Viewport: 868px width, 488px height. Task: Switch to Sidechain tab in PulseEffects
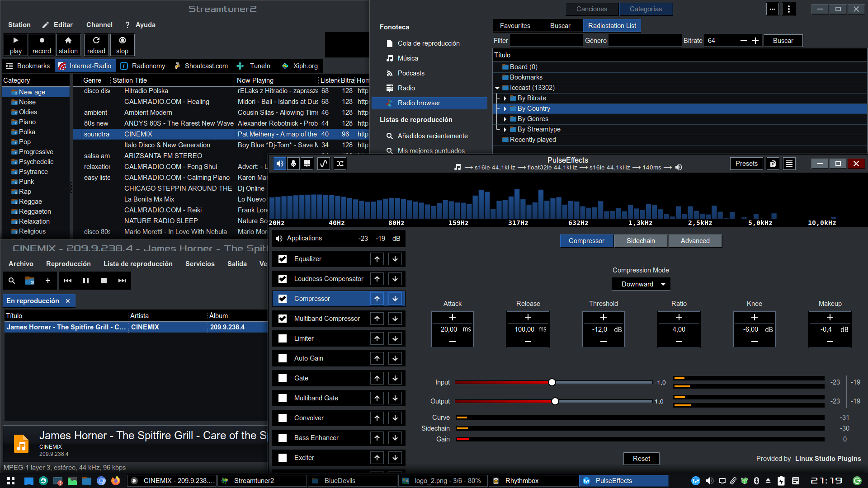point(641,241)
